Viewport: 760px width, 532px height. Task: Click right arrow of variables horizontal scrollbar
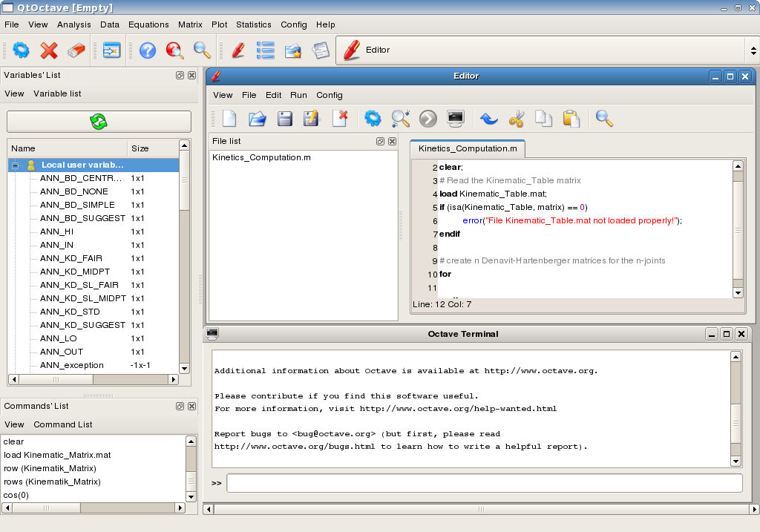[x=174, y=380]
